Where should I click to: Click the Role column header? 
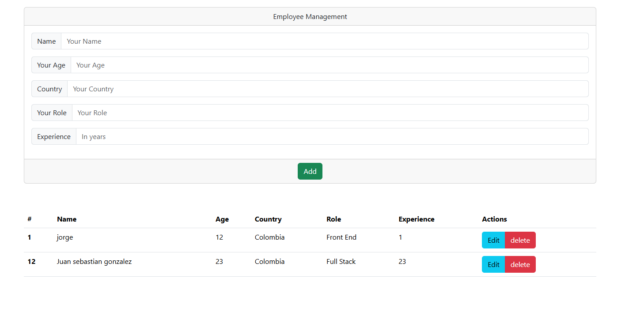click(x=333, y=219)
